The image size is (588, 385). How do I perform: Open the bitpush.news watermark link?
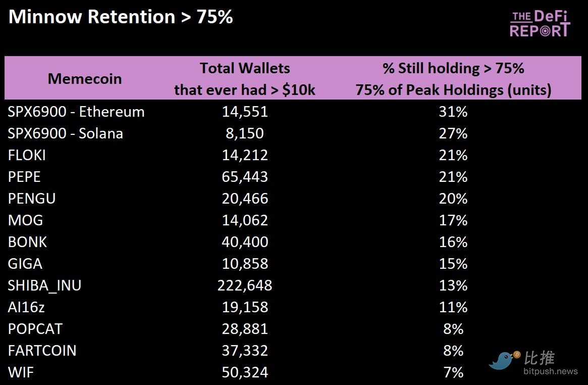(x=550, y=371)
